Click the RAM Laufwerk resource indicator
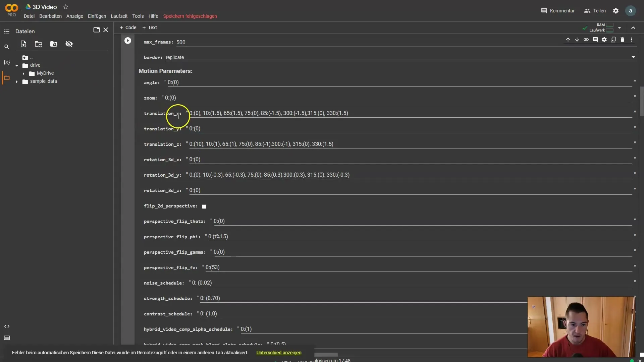 tap(601, 27)
